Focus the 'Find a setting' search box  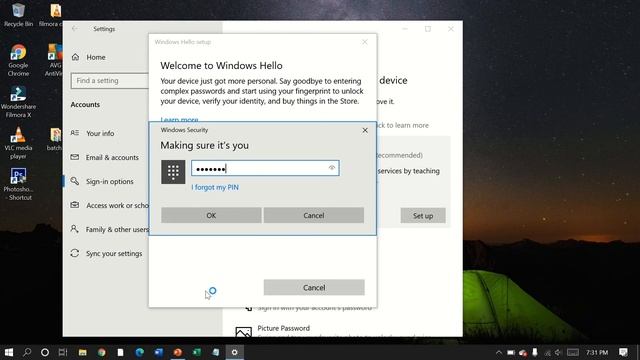click(x=110, y=80)
